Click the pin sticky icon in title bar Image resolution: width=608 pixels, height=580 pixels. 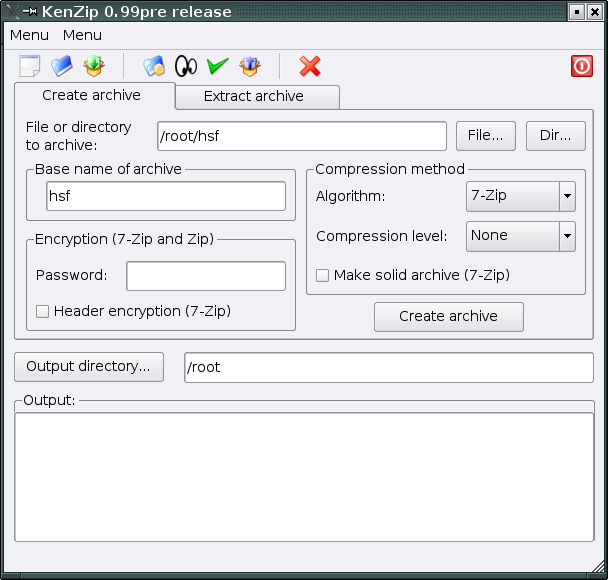pyautogui.click(x=30, y=12)
